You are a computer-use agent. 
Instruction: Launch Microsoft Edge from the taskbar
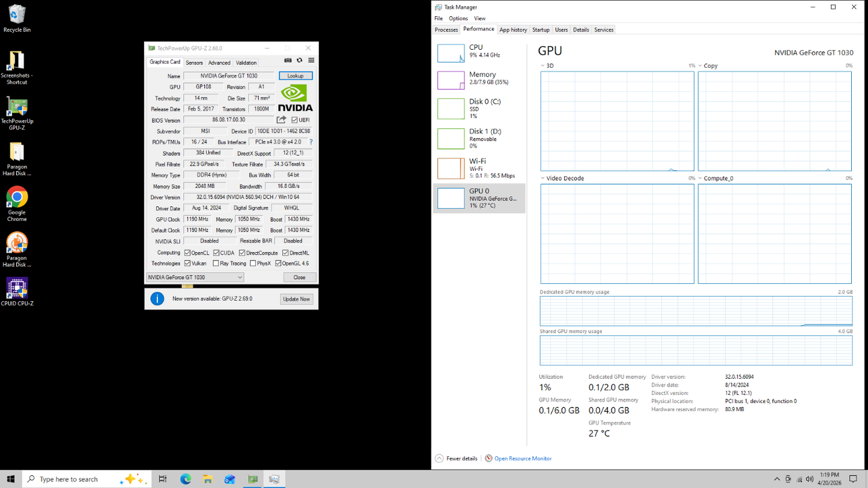(186, 479)
